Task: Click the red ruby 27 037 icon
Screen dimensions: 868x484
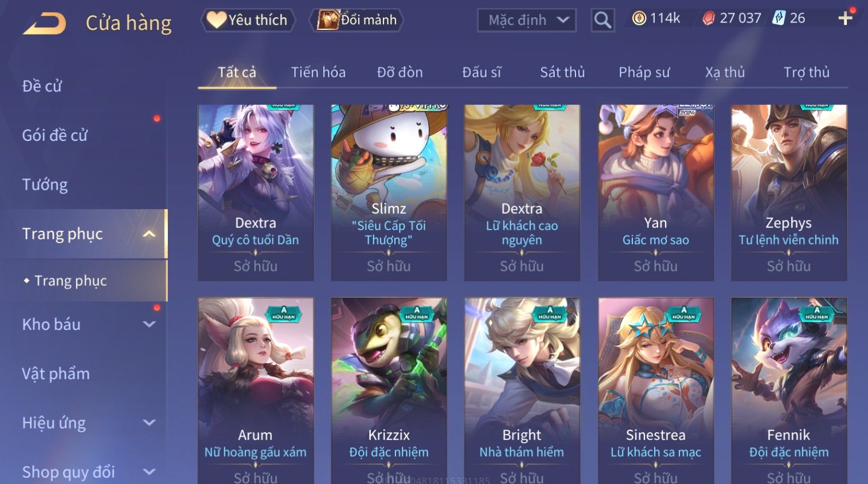Action: coord(709,18)
